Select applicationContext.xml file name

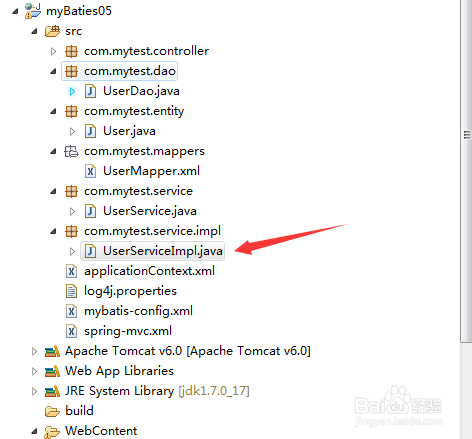click(149, 271)
